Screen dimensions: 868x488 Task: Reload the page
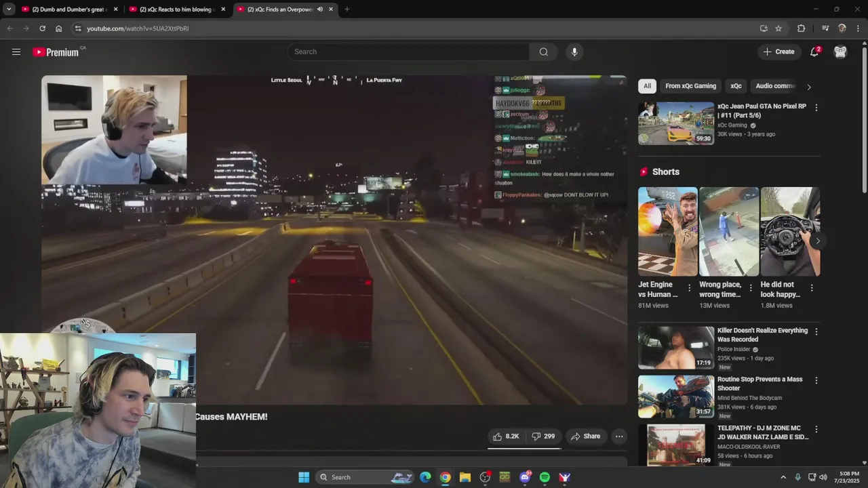pyautogui.click(x=42, y=28)
